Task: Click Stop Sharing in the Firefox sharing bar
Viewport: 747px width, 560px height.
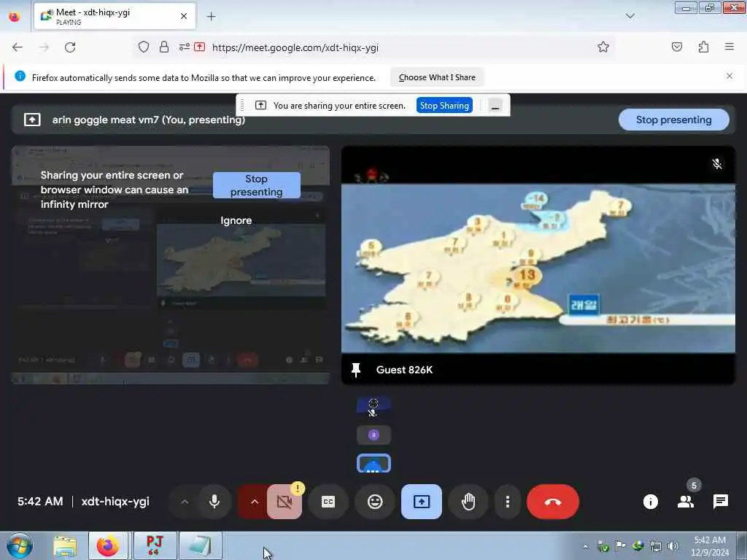Action: click(x=444, y=105)
